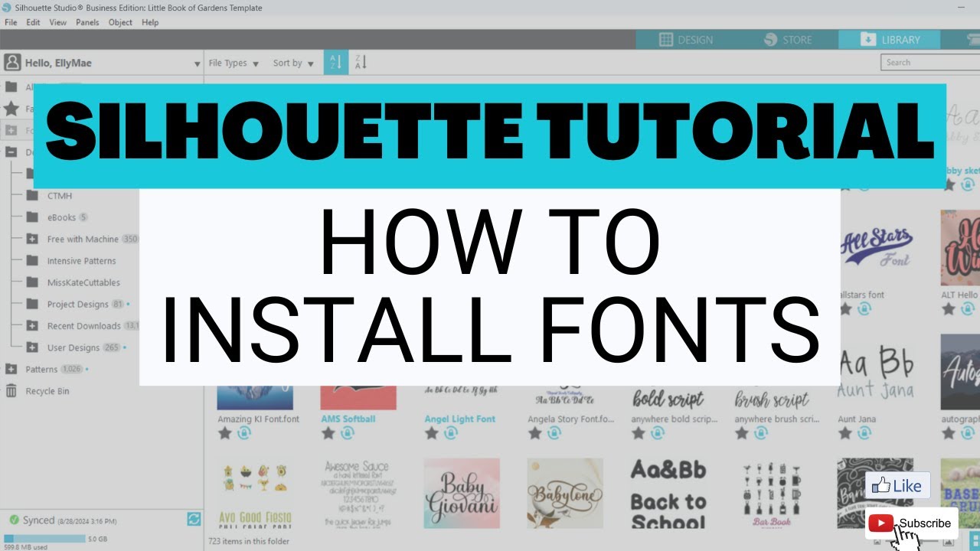Viewport: 980px width, 551px height.
Task: Favorite Aunt Jana with its star
Action: [x=844, y=433]
